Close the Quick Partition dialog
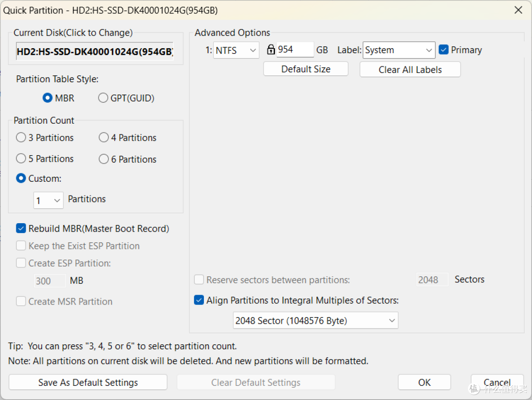Image resolution: width=532 pixels, height=400 pixels. coord(518,10)
